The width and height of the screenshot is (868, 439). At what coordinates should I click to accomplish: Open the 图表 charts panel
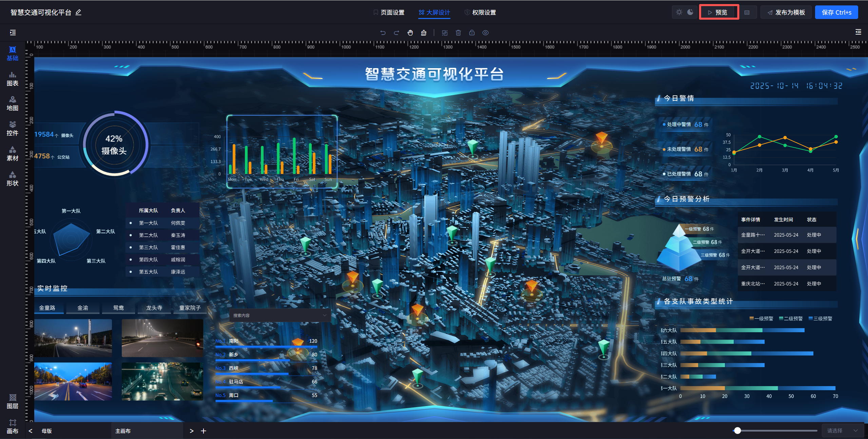(x=13, y=79)
